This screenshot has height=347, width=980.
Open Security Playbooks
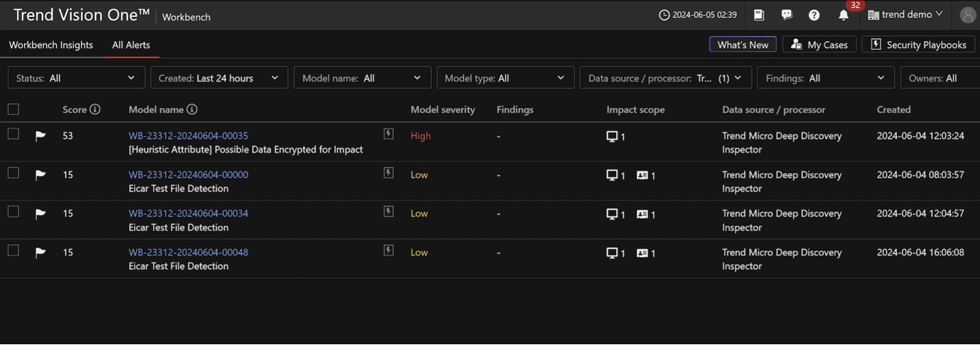coord(918,44)
